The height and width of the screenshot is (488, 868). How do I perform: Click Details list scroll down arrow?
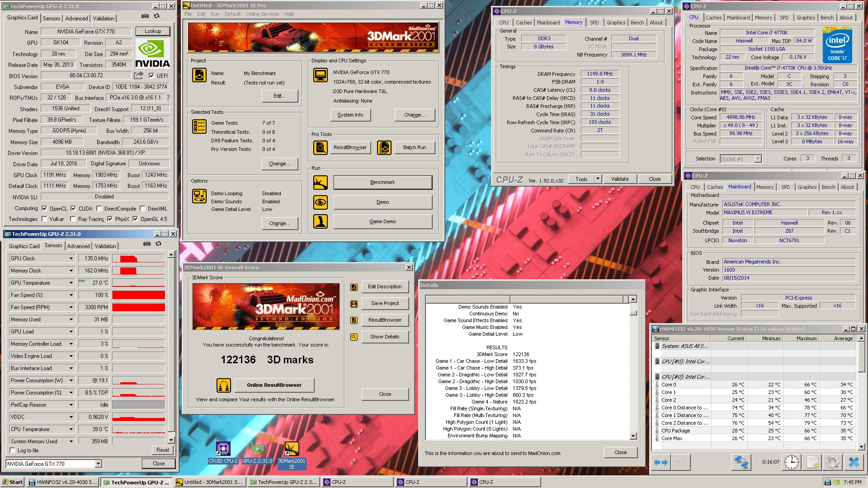[633, 436]
